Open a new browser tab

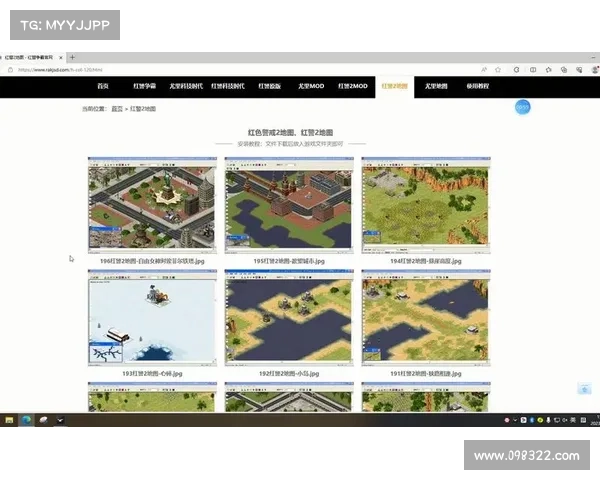[x=72, y=57]
